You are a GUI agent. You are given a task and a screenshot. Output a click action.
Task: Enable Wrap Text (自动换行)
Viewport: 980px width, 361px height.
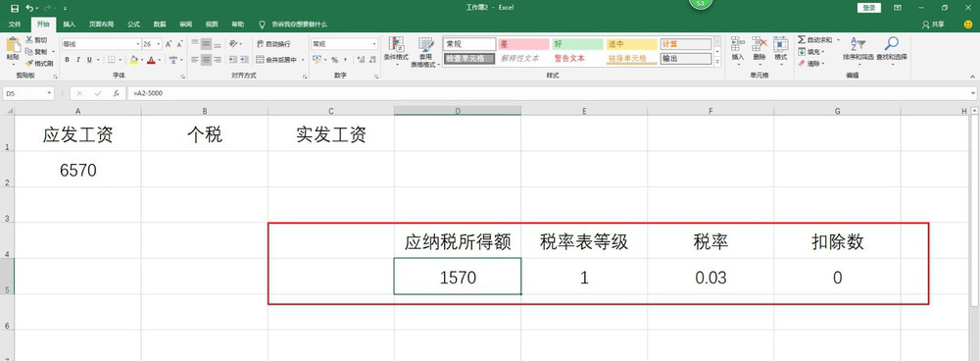click(273, 44)
